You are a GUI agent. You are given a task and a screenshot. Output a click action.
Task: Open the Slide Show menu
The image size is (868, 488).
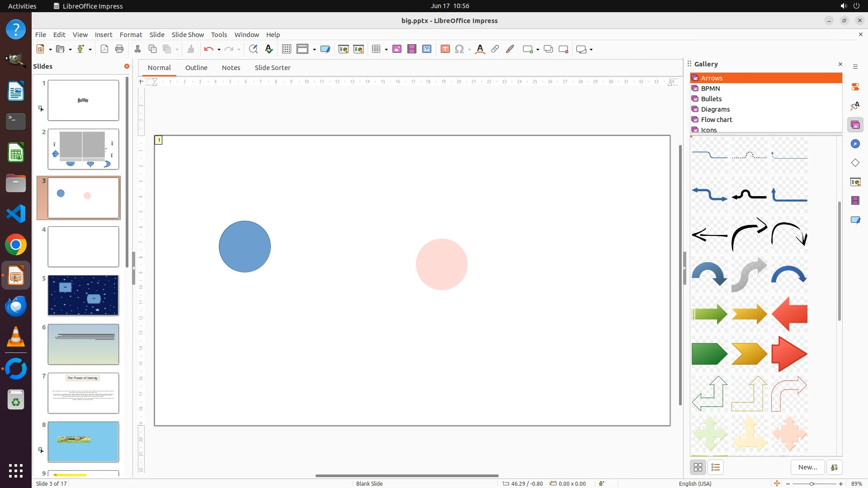point(188,35)
